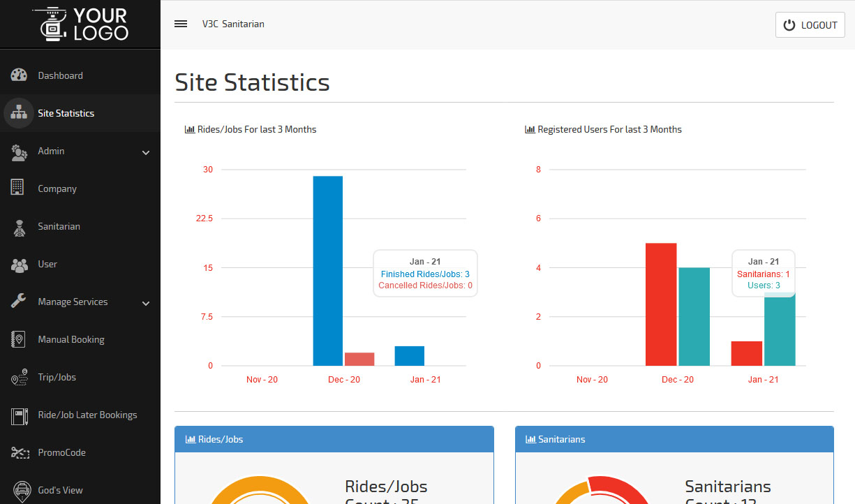Open the Sanitarian menu item
855x504 pixels.
(80, 226)
